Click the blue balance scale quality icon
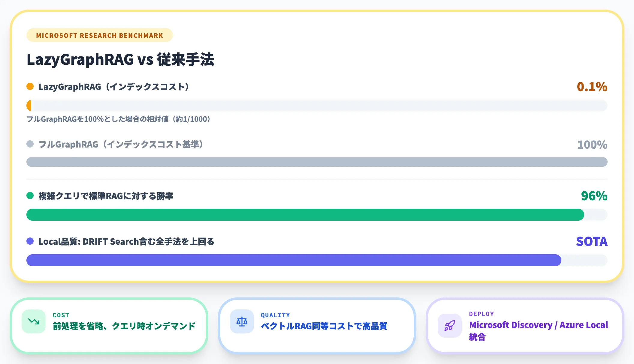The height and width of the screenshot is (364, 634). pyautogui.click(x=242, y=321)
